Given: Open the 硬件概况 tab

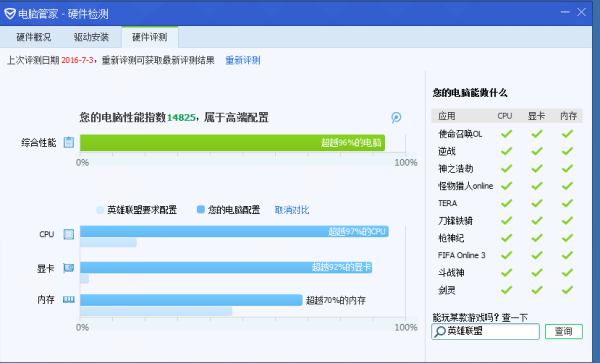Looking at the screenshot, I should click(x=33, y=37).
